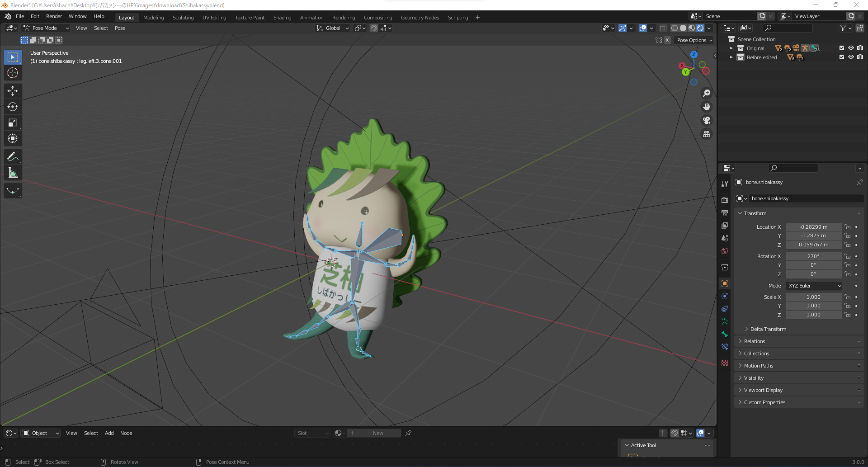The height and width of the screenshot is (467, 868).
Task: Activate the Move tool
Action: 13,91
